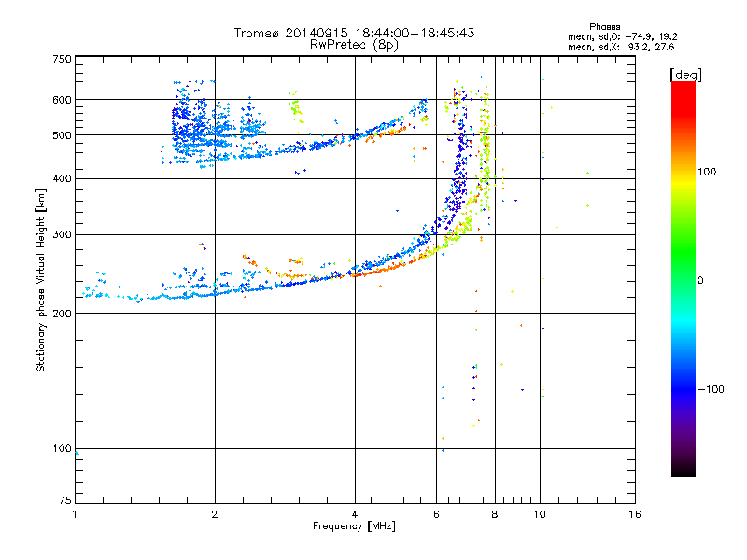Screen dimensions: 747x560
Task: Click the colorbar tick label '0'
Action: pyautogui.click(x=700, y=280)
